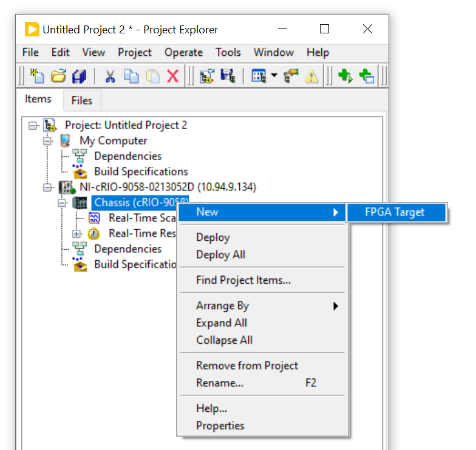
Task: Delete item with red X icon
Action: pos(173,76)
